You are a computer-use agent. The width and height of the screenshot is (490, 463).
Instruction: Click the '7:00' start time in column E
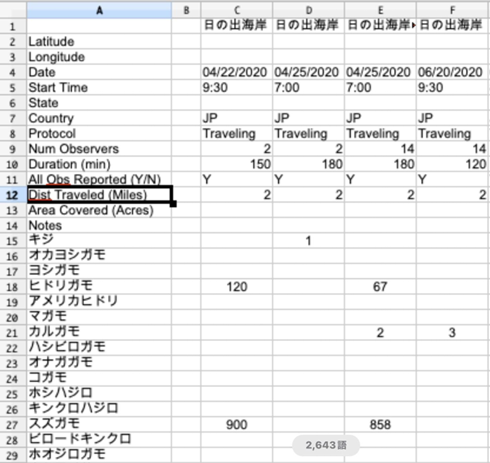pos(380,87)
